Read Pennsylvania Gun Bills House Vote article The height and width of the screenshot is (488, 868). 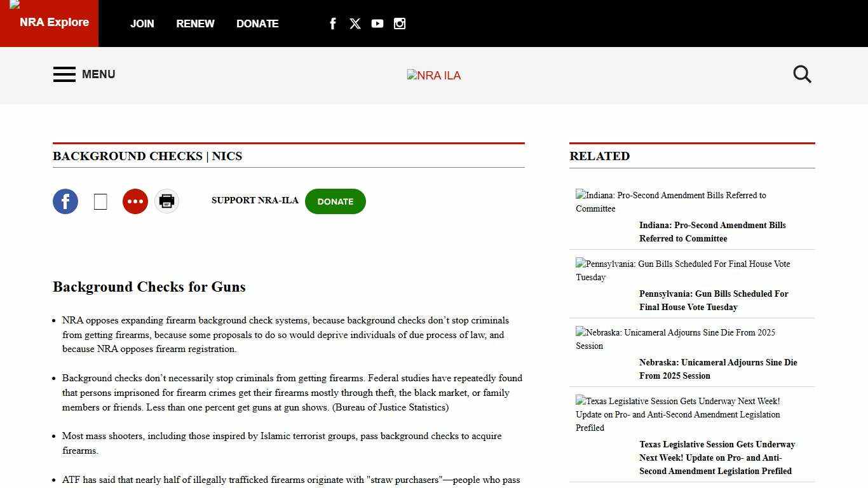[714, 301]
